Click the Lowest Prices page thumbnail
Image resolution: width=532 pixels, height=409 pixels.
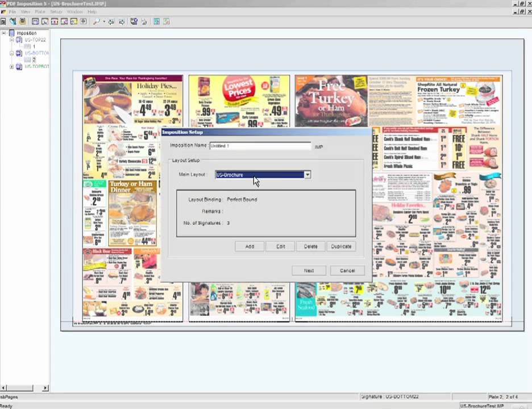(239, 101)
